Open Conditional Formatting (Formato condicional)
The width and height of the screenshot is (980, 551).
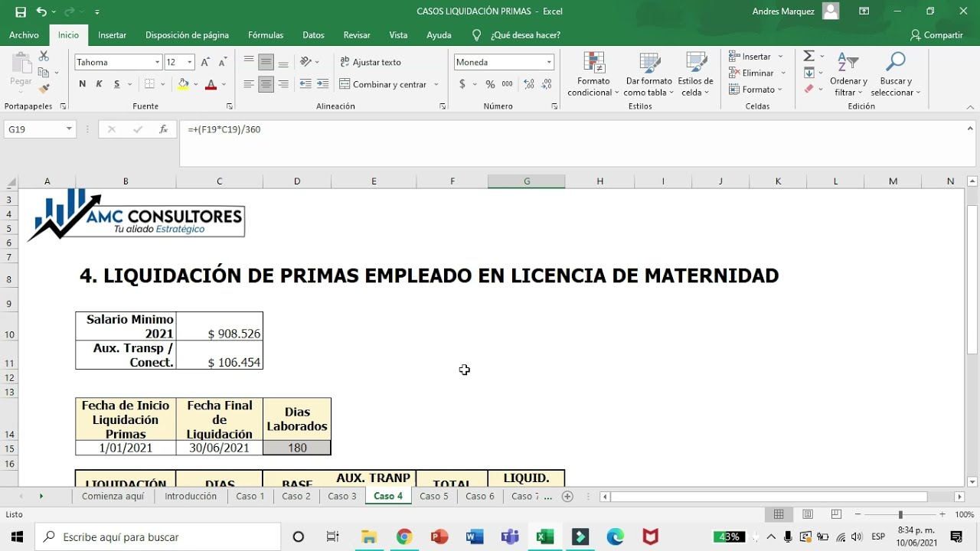(x=593, y=75)
